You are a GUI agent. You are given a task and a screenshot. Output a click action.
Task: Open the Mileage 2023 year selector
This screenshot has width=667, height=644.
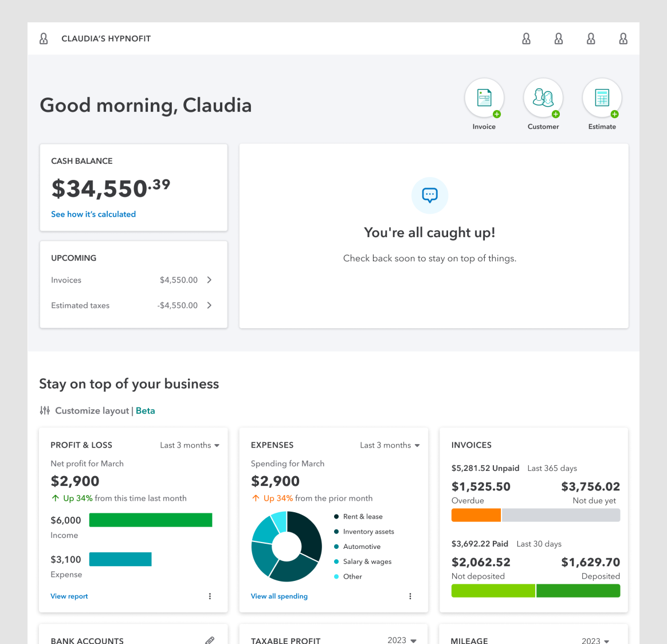click(x=595, y=641)
